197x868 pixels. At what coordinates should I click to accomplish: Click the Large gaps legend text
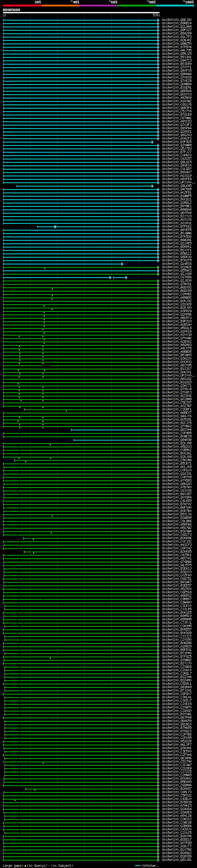click(38, 866)
